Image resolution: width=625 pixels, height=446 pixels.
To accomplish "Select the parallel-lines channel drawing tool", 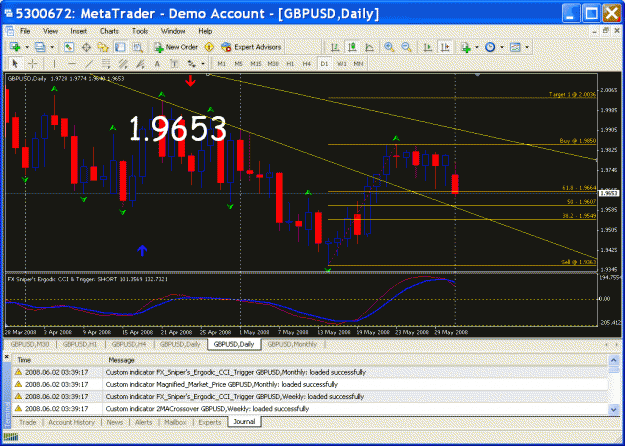I will 123,63.
